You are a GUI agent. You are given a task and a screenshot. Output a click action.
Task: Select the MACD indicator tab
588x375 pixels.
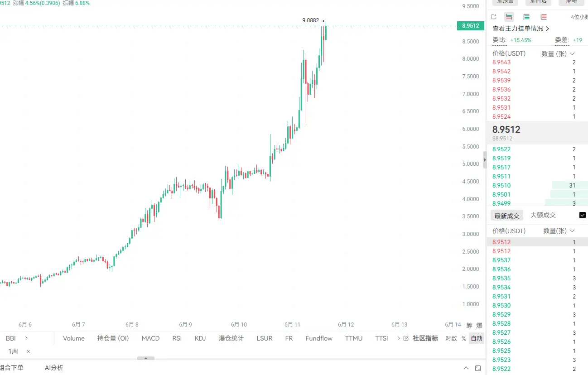click(x=150, y=338)
